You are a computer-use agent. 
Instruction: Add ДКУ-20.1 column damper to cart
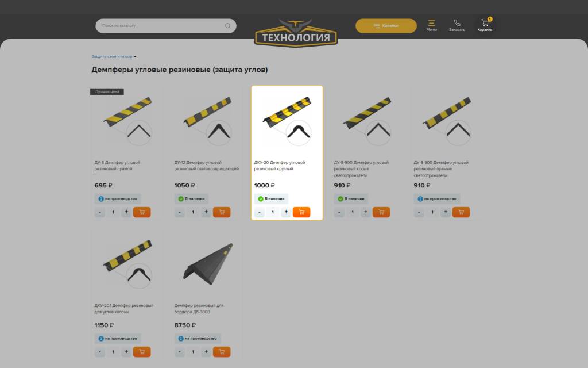142,352
